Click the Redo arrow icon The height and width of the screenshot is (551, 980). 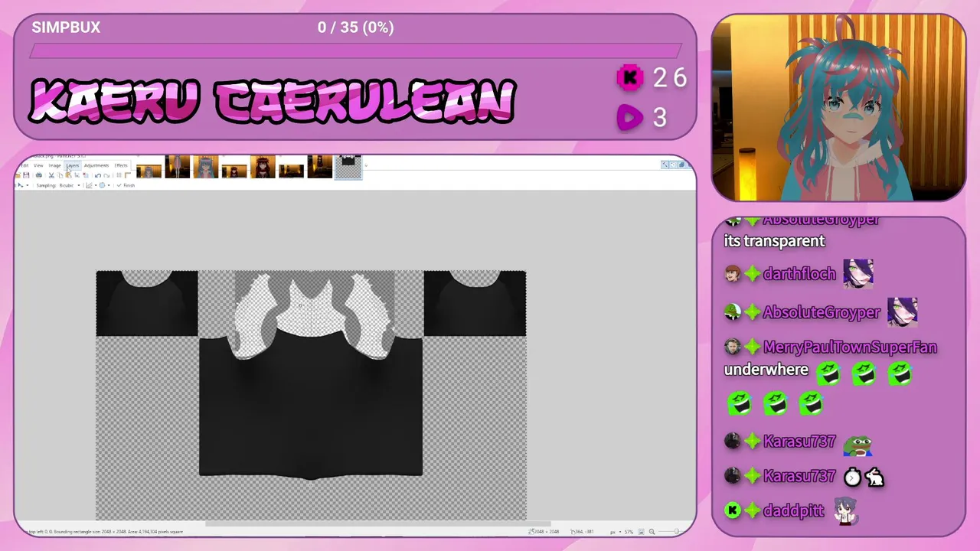pyautogui.click(x=106, y=175)
